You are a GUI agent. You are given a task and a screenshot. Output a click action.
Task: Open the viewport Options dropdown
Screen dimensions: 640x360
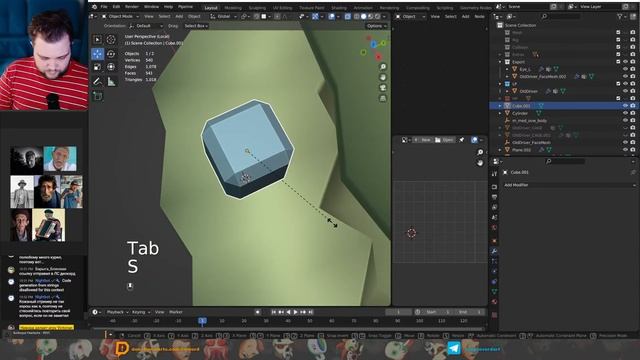[x=376, y=26]
